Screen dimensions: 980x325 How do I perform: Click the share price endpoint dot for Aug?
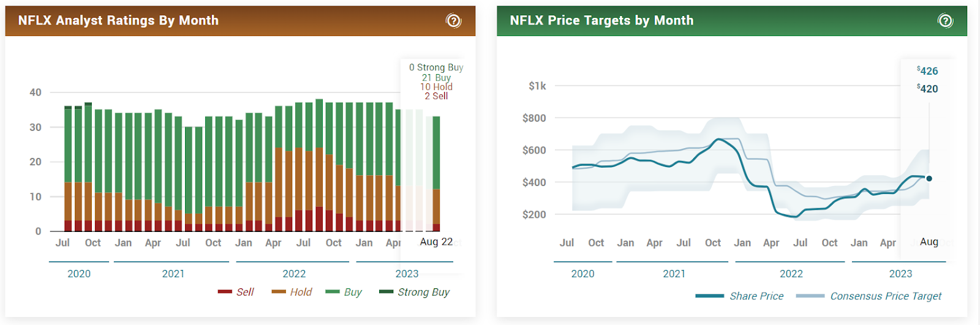click(929, 179)
